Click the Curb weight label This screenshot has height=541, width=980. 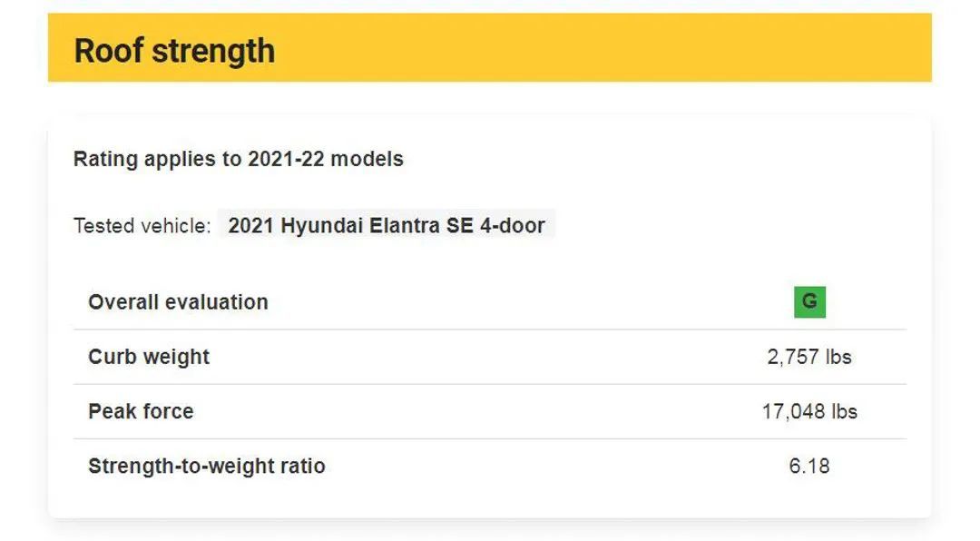click(x=149, y=357)
